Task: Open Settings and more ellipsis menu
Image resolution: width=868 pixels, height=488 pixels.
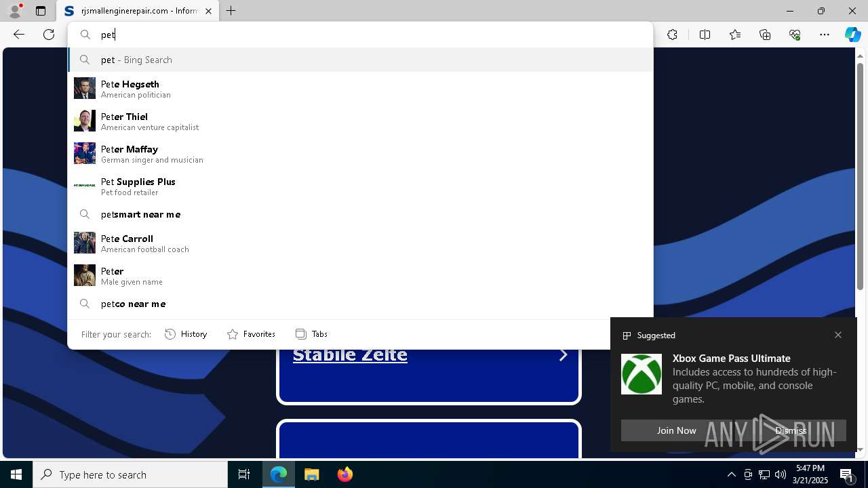Action: (x=825, y=35)
